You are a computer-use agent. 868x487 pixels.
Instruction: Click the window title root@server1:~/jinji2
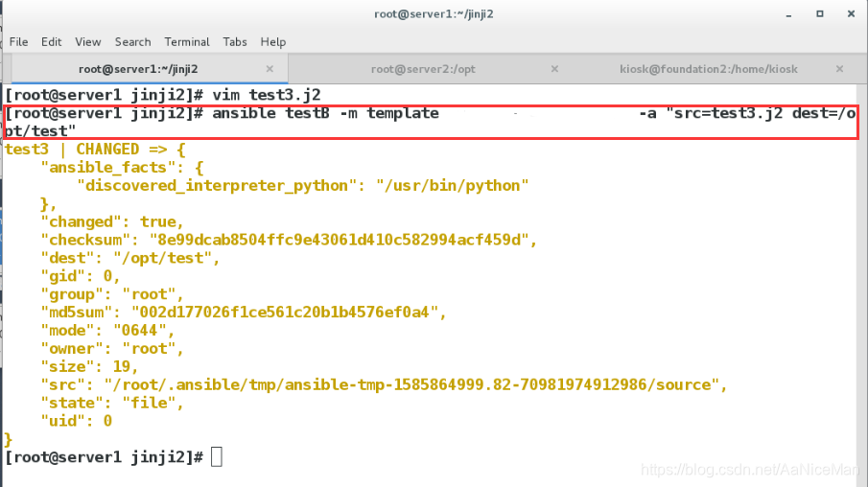[x=434, y=13]
